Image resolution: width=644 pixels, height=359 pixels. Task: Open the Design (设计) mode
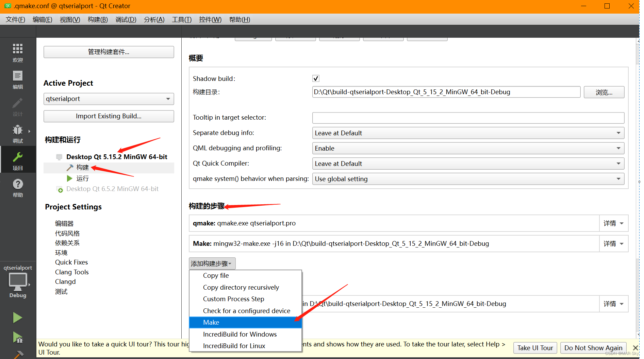tap(18, 107)
